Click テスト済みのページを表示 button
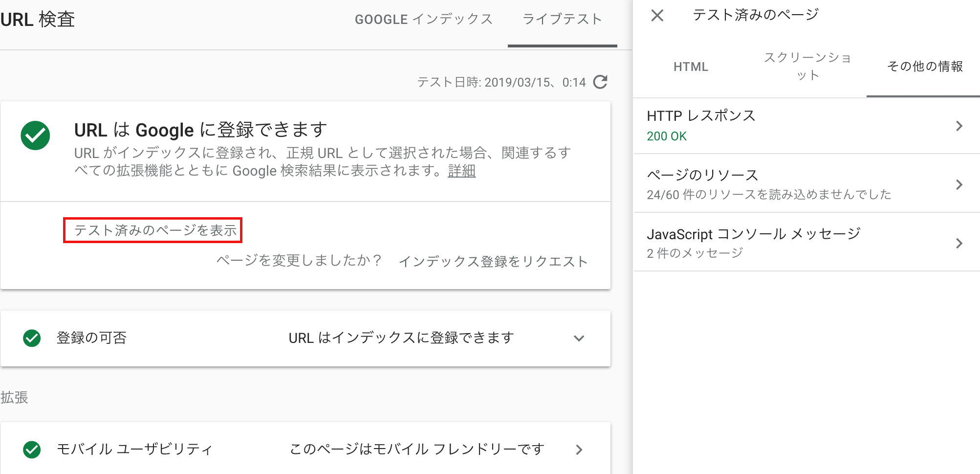The image size is (980, 474). tap(153, 230)
